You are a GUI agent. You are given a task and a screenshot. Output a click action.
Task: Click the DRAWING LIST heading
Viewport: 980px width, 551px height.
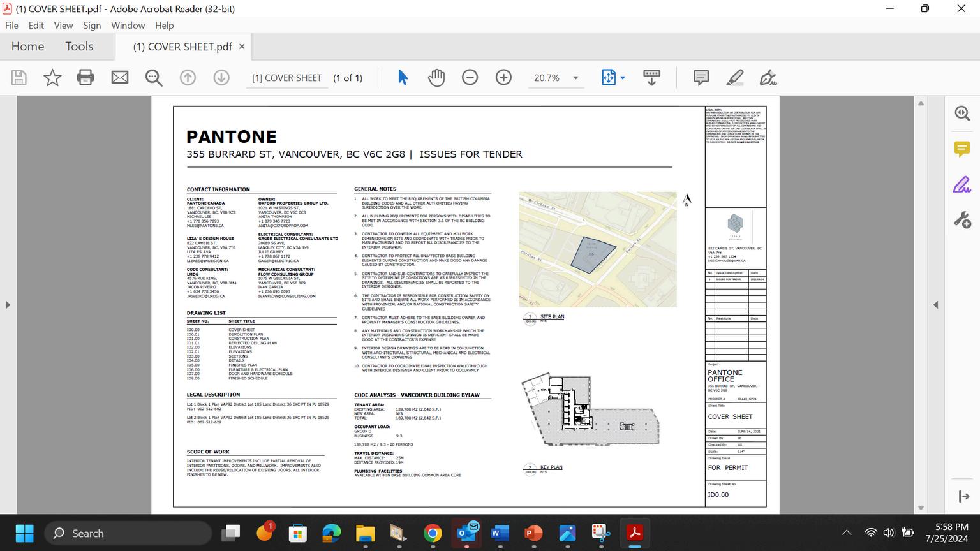[x=206, y=313]
